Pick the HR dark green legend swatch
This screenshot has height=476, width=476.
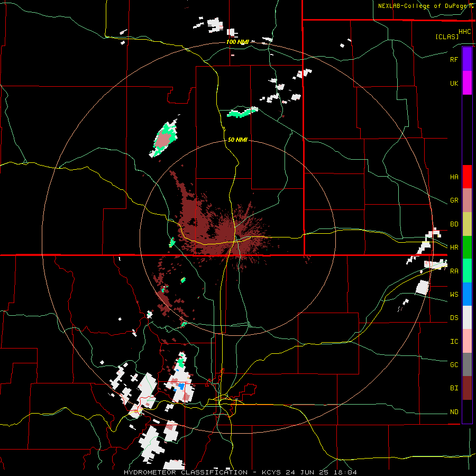pos(467,248)
